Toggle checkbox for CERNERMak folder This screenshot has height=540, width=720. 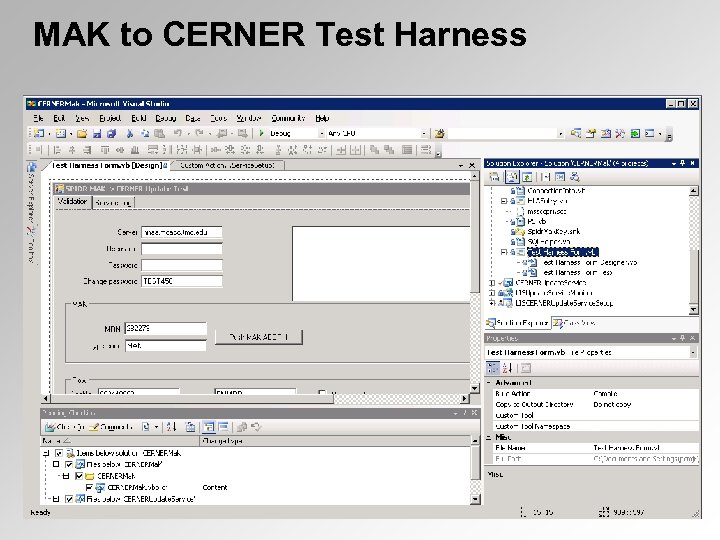[x=79, y=476]
